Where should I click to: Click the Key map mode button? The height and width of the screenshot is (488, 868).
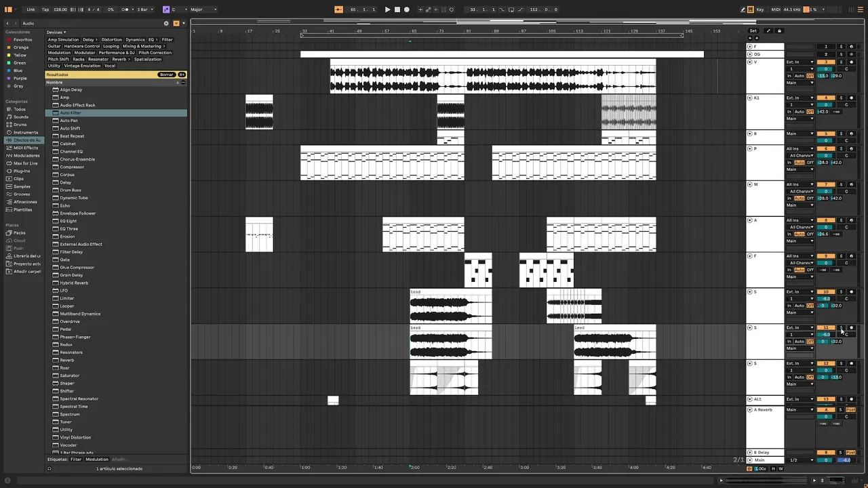point(760,9)
